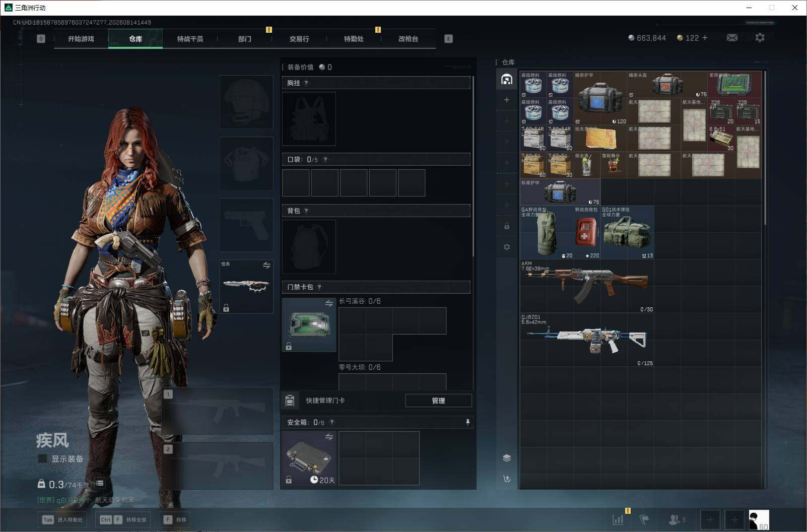
Task: Select the AKM rifle in warehouse
Action: pos(587,286)
